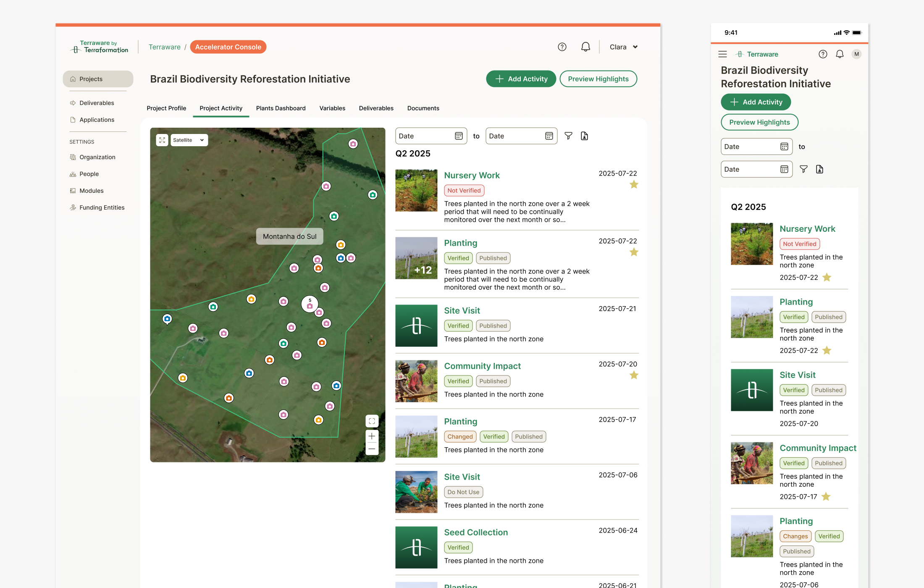The image size is (924, 588).
Task: Open desktop Site Visit 2025-07-06 photo thumbnail
Action: pos(416,492)
